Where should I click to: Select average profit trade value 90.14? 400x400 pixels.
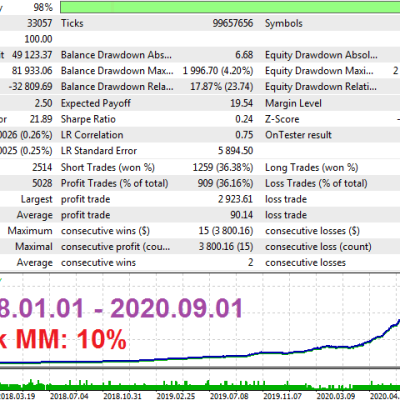241,215
